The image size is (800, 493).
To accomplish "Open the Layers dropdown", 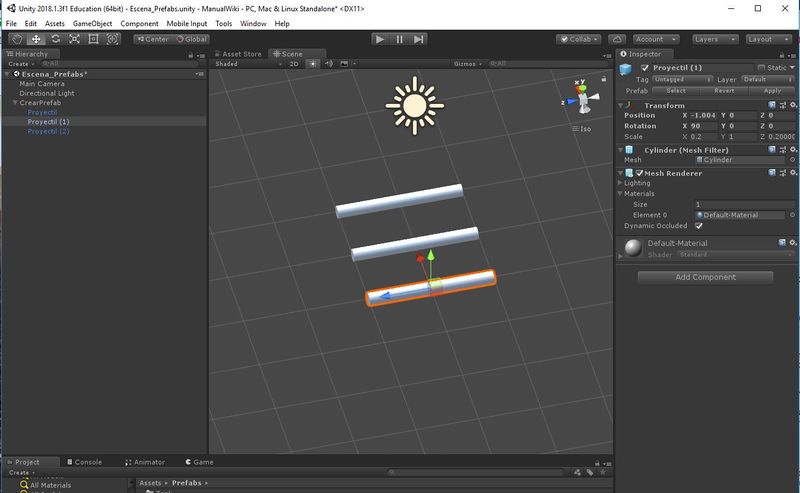I will (x=715, y=39).
